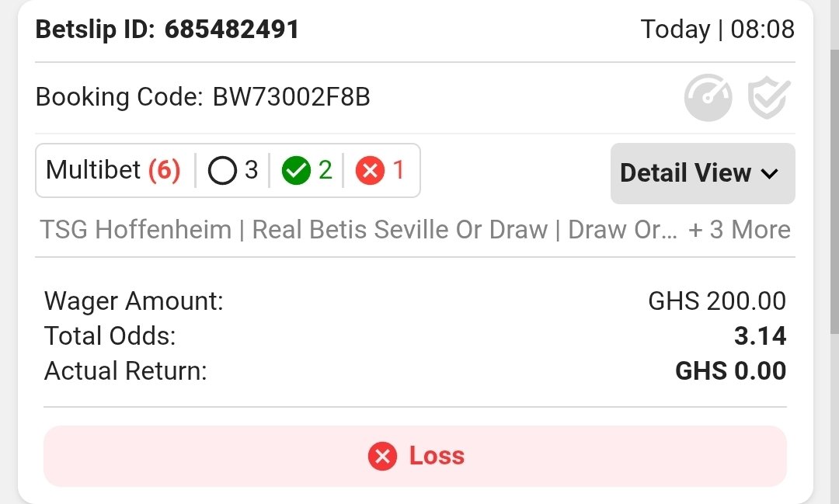Click the Today 08:08 timestamp
This screenshot has height=504, width=839.
point(718,29)
